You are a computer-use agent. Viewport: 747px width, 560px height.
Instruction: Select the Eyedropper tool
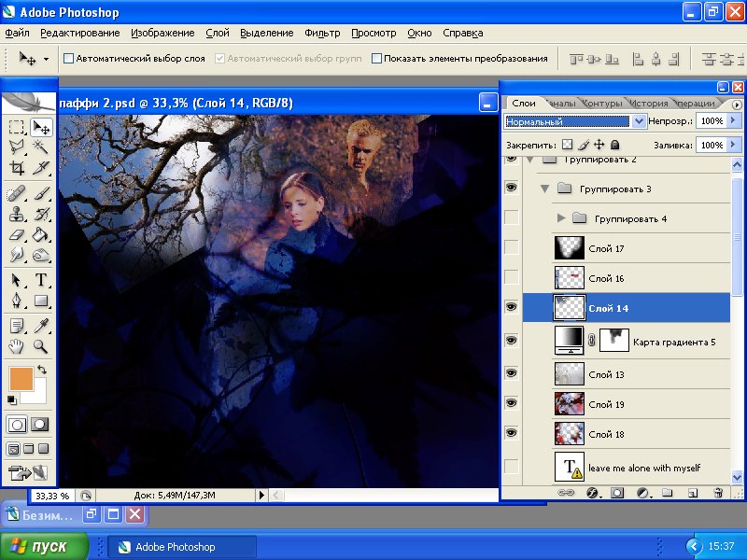click(x=41, y=325)
